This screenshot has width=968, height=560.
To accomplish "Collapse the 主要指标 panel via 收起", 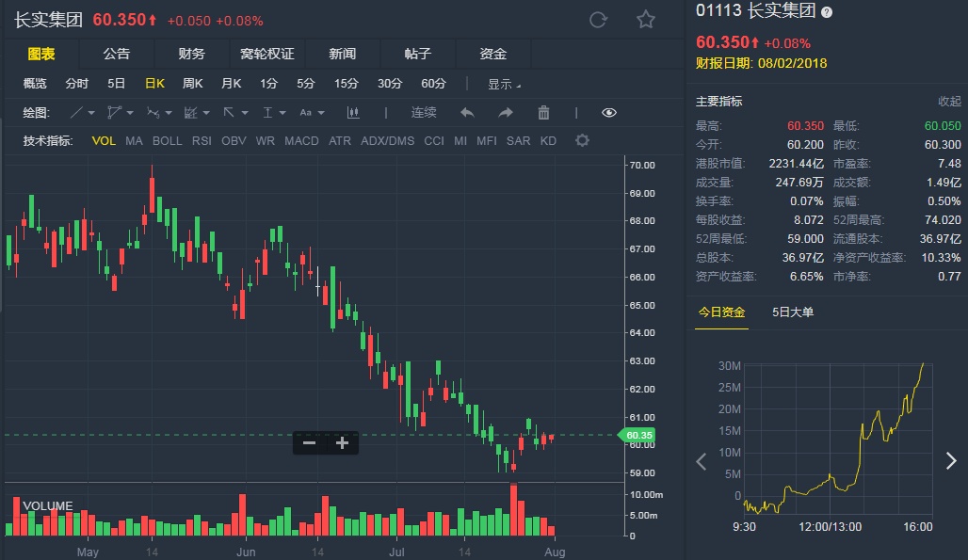I will pos(949,102).
